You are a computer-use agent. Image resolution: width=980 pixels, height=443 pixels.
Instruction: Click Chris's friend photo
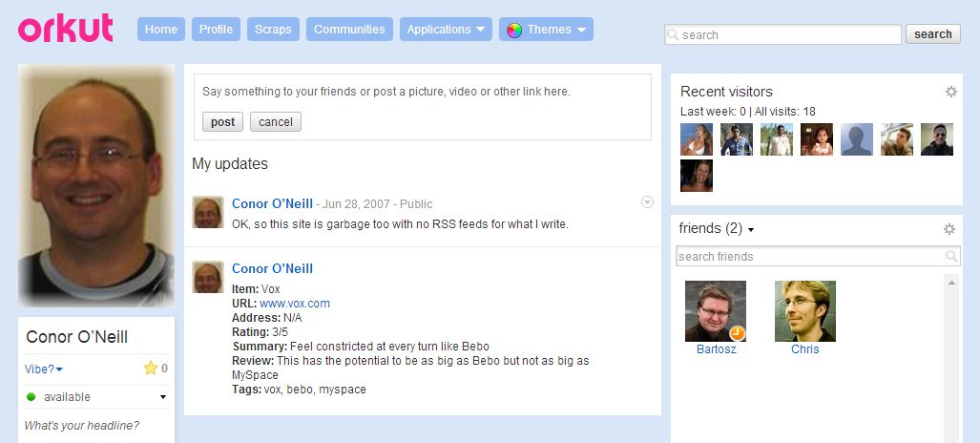click(x=805, y=311)
